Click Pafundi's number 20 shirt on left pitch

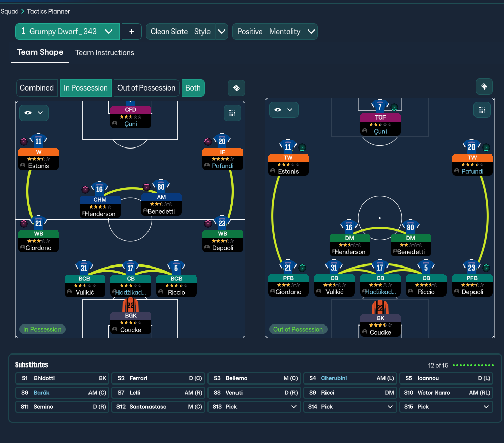222,140
